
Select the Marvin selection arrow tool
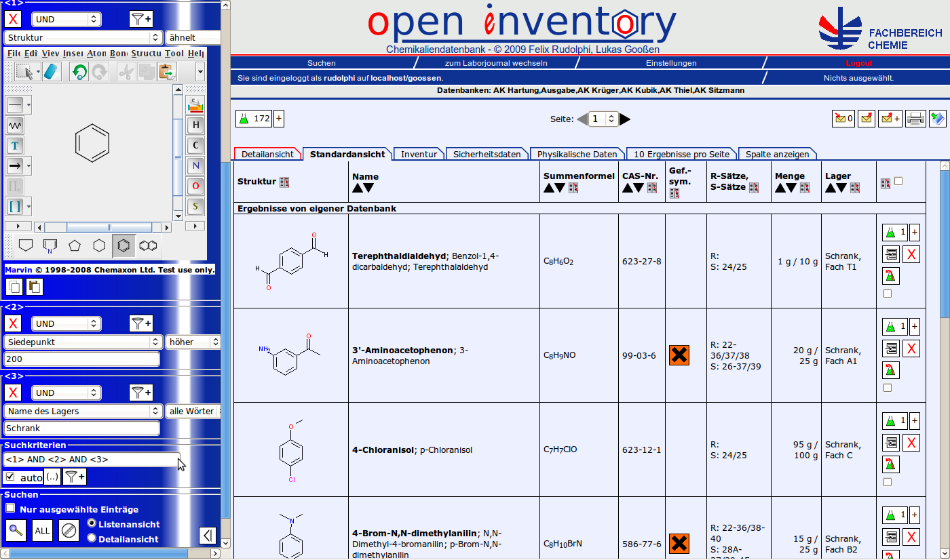pyautogui.click(x=24, y=71)
